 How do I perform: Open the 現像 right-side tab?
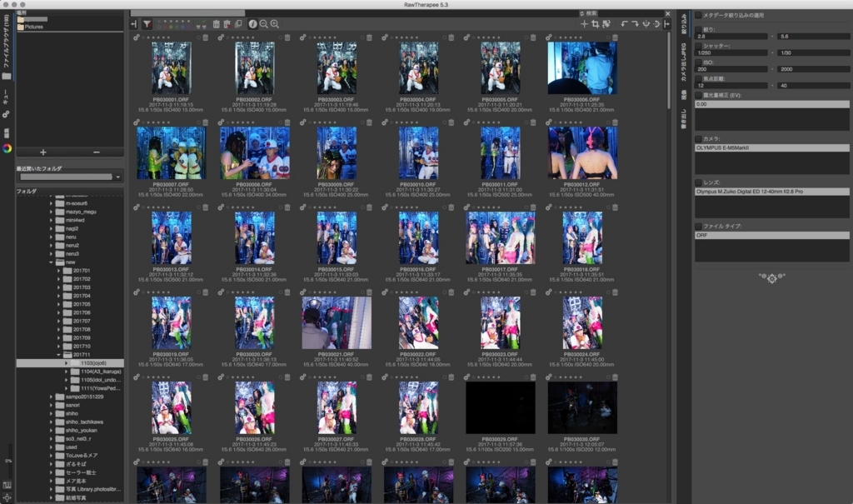(x=684, y=95)
